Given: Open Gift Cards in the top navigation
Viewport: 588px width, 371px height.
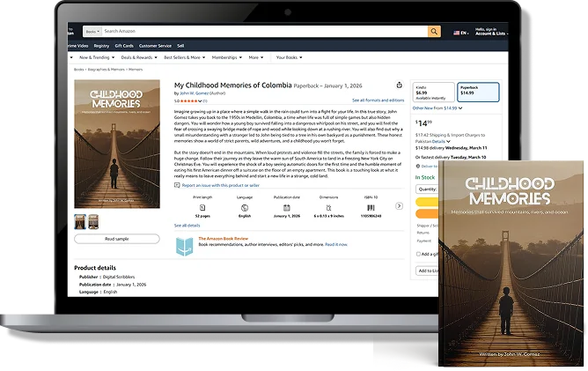Looking at the screenshot, I should click(124, 46).
